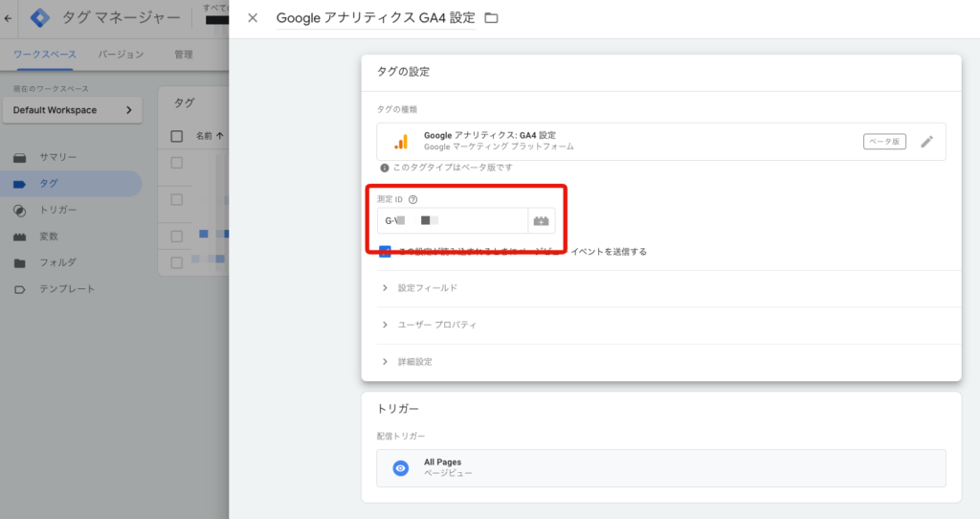Check the second tag row checkbox

tap(177, 199)
